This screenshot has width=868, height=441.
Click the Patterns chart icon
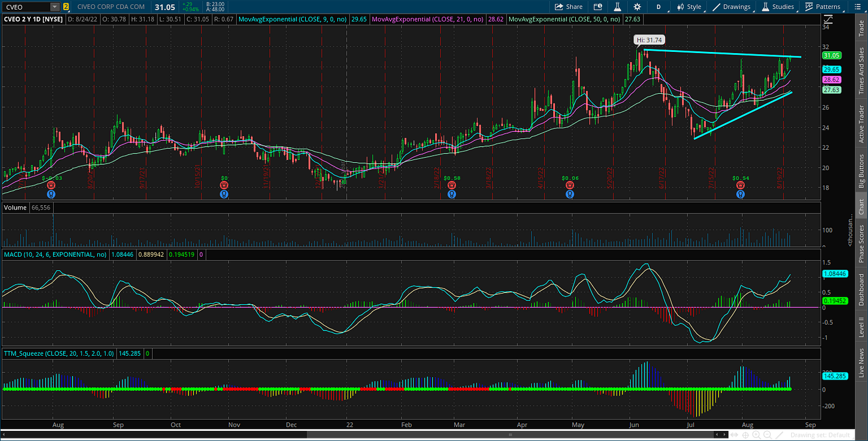coord(809,7)
